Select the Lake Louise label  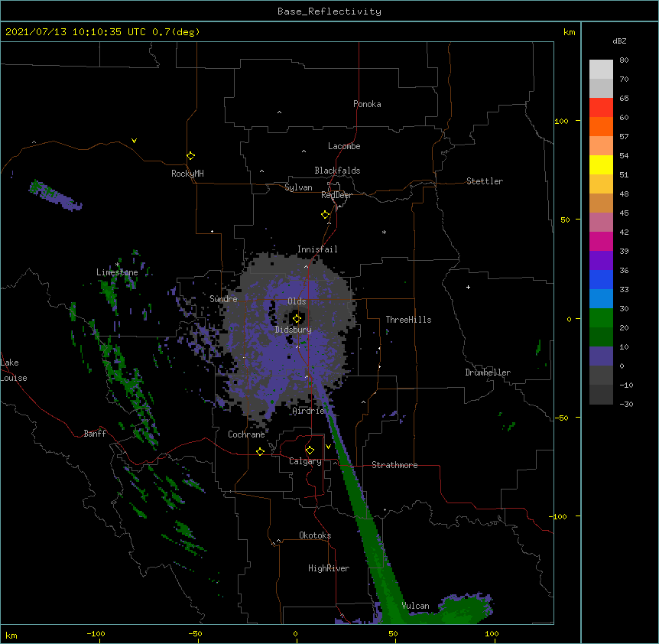(14, 370)
